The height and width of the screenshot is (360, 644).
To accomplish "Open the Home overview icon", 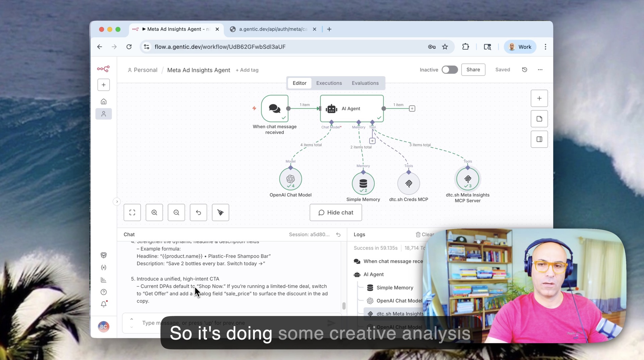I will click(104, 101).
